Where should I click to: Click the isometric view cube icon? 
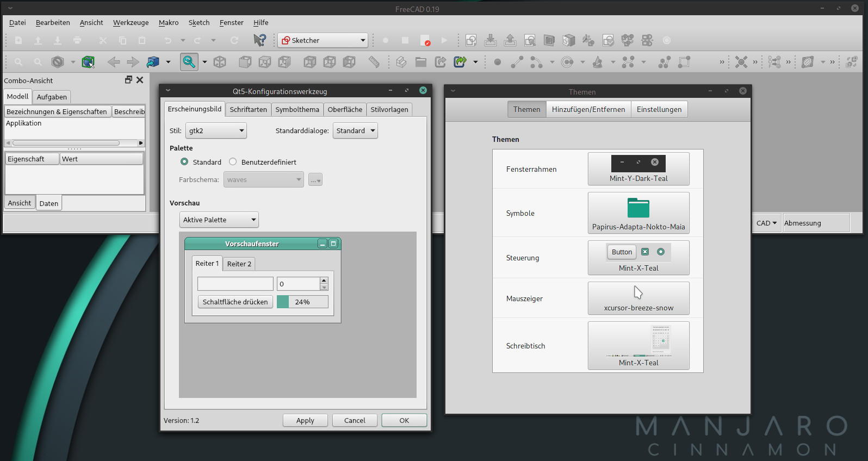click(220, 62)
